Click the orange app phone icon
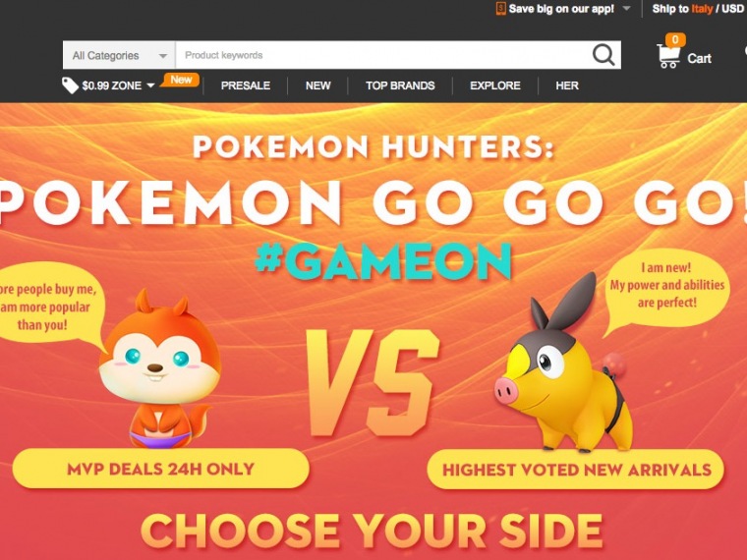The image size is (747, 560). (x=500, y=9)
